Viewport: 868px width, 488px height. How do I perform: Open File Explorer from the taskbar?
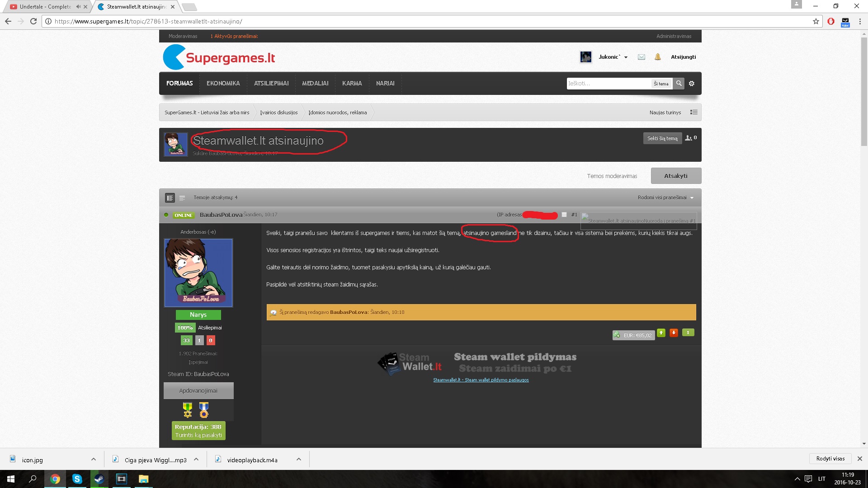pyautogui.click(x=143, y=479)
